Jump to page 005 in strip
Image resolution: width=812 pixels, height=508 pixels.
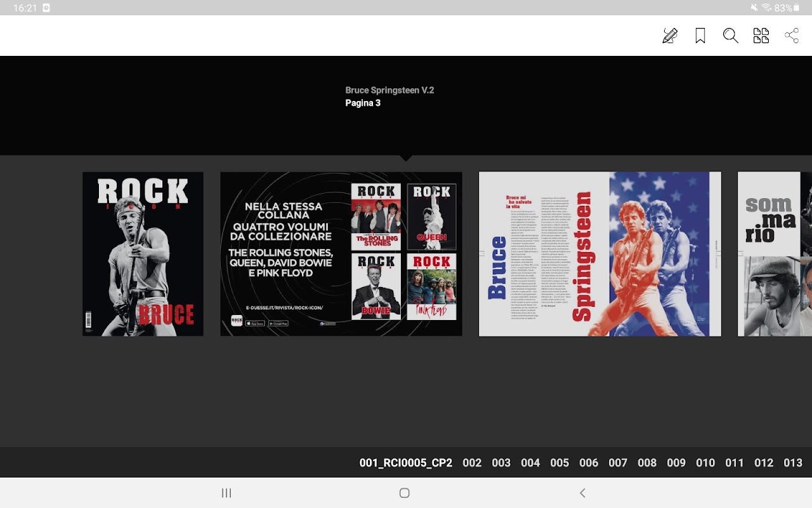560,463
